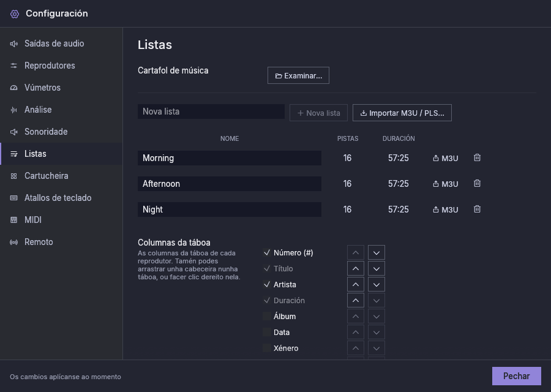Click Night's track count 16

click(x=348, y=209)
